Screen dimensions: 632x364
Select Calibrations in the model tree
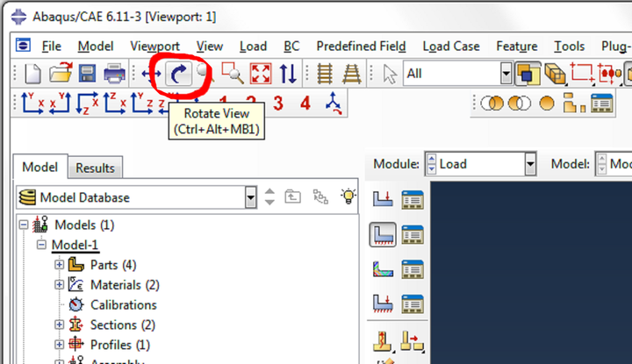pyautogui.click(x=124, y=305)
